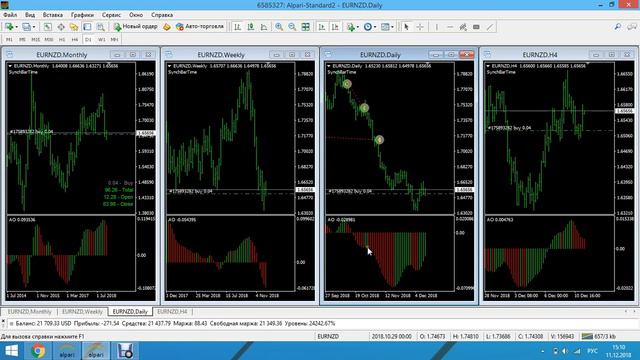Open the Вставка menu
The width and height of the screenshot is (640, 360).
tap(53, 15)
